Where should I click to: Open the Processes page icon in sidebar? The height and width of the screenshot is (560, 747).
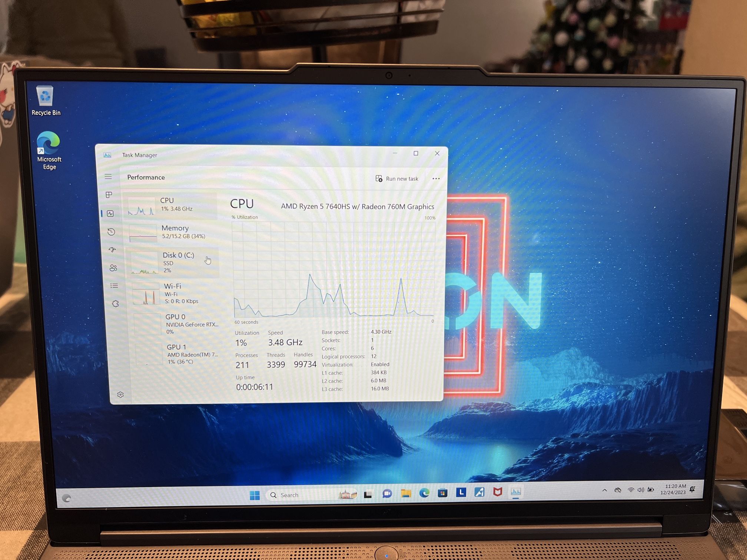point(109,195)
